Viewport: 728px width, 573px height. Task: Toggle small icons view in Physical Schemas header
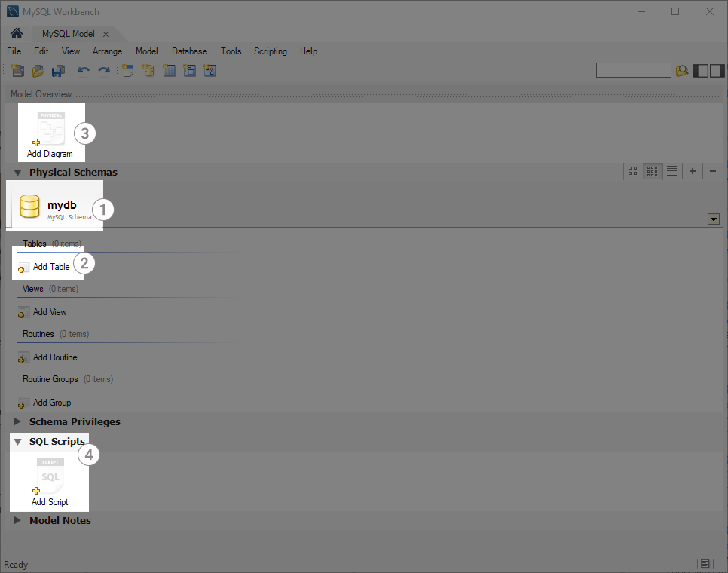(652, 171)
